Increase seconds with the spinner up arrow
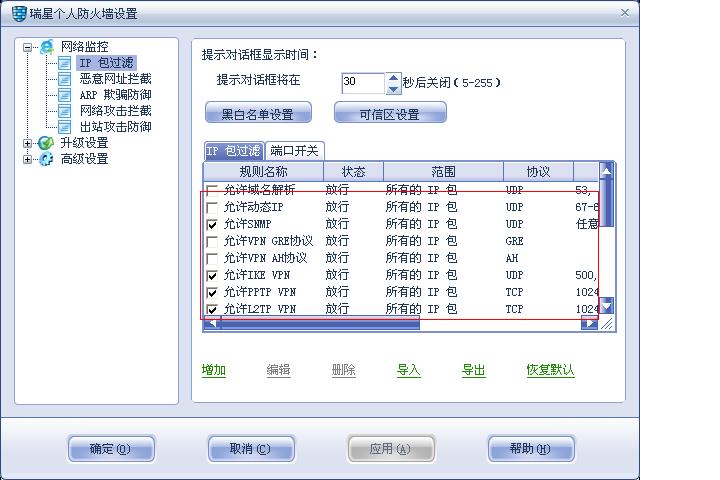 pos(393,78)
